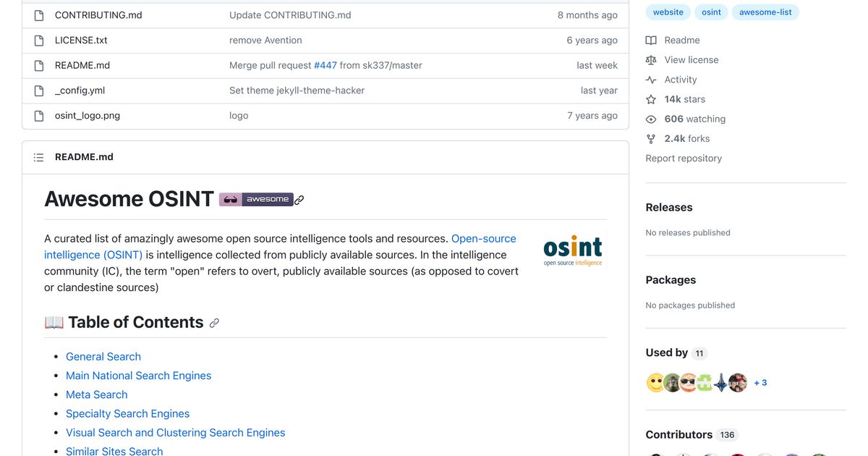The image size is (868, 456).
Task: Select the activity pulse icon in the sidebar
Action: click(x=650, y=79)
